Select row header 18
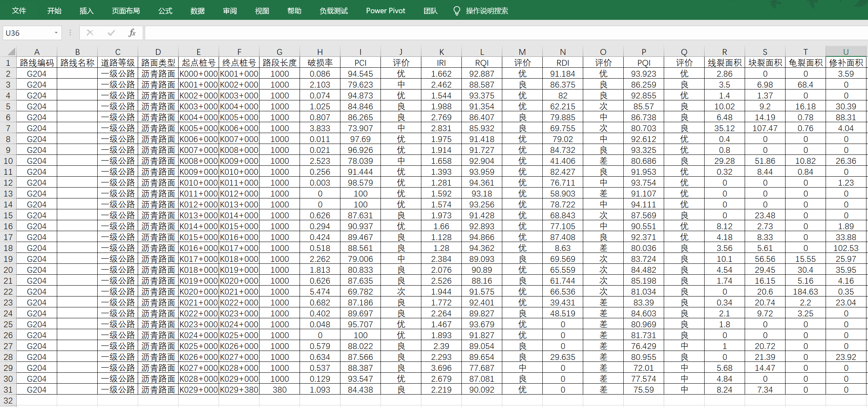 pos(8,248)
